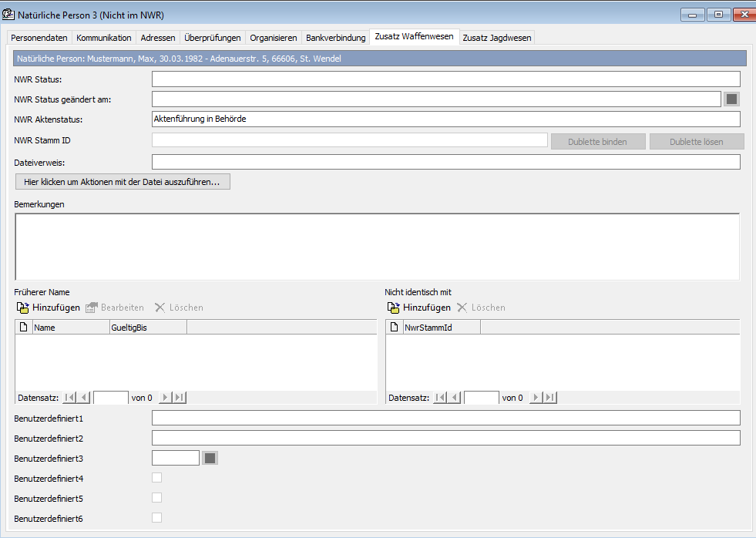Check the Benutzerdefiniert6 checkbox

(156, 518)
